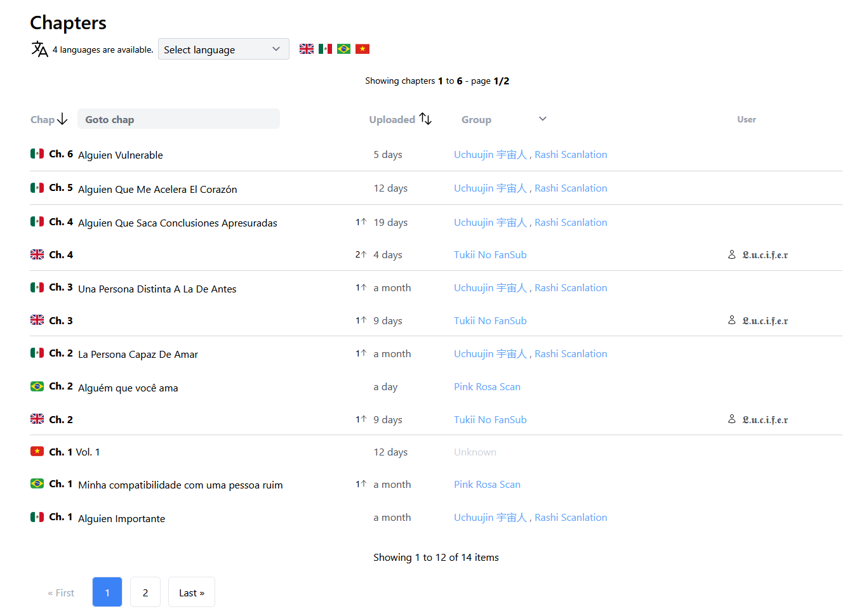Screen dimensions: 857x616
Task: Click the UK flag on the Ch. 3 row
Action: (37, 320)
